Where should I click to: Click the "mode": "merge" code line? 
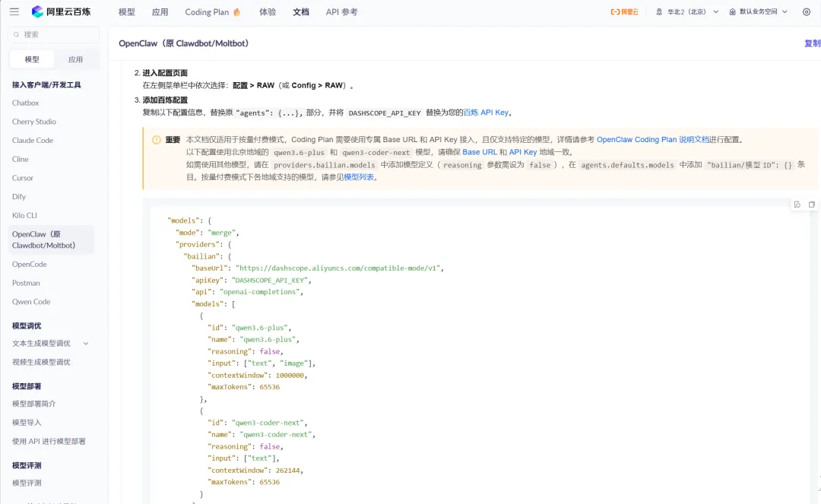[x=208, y=233]
